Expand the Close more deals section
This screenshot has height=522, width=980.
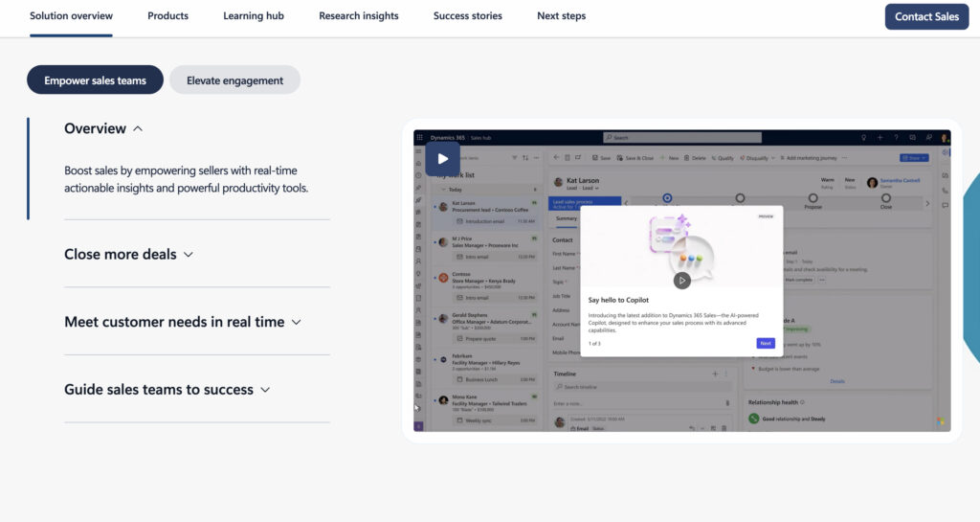129,255
